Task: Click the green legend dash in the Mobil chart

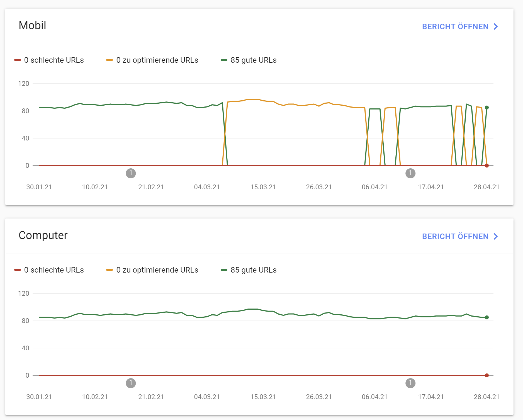Action: [224, 60]
